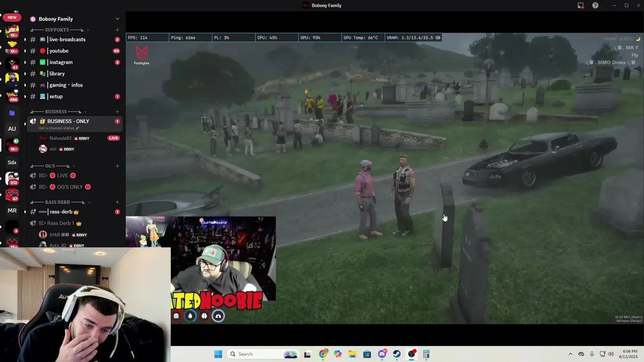
Task: Open the MR server in the sidebar
Action: [x=12, y=211]
